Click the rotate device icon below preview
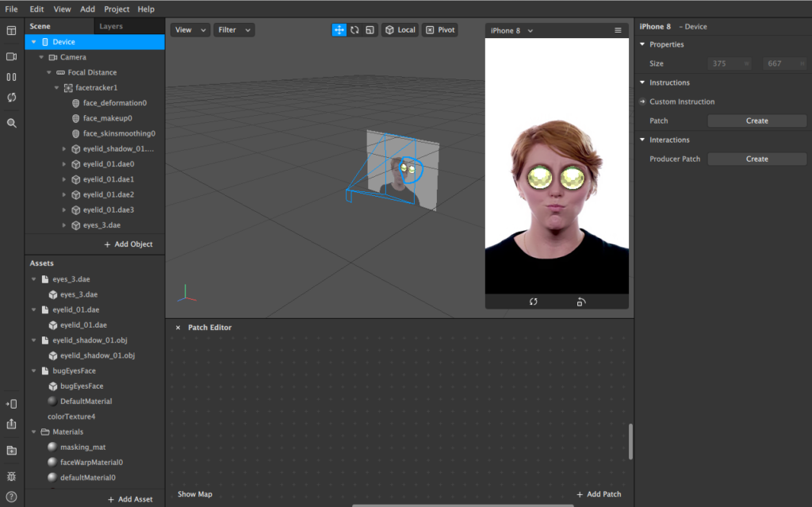 point(581,302)
